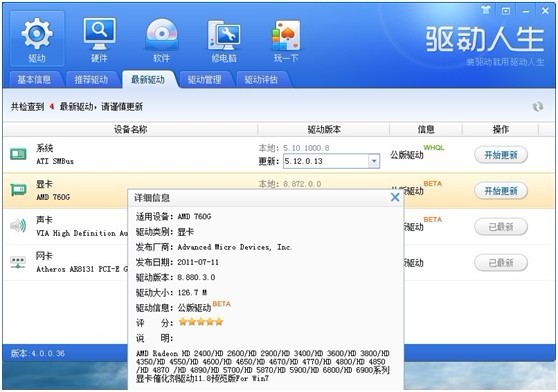Open the 硬件 monitor icon section
This screenshot has height=392, width=558.
click(99, 39)
